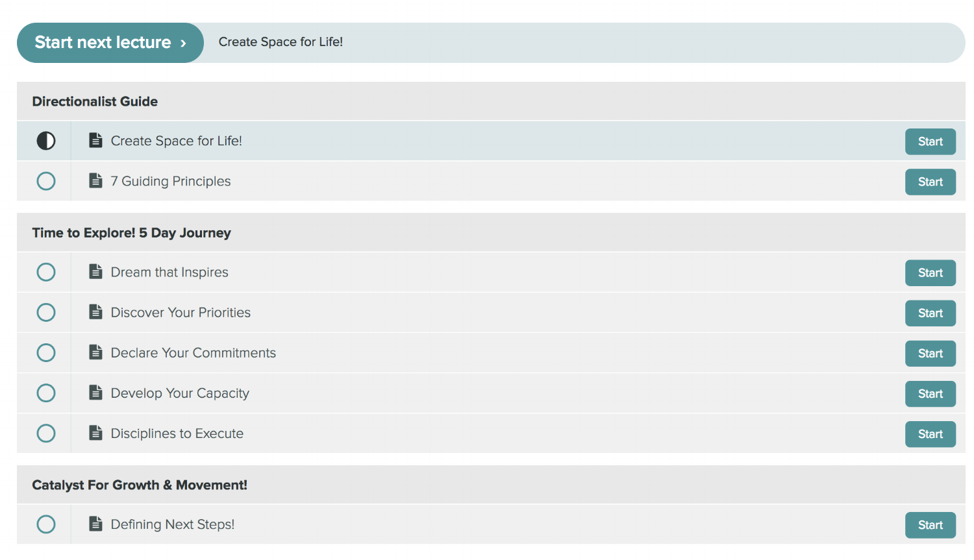The height and width of the screenshot is (560, 974).
Task: Open the Declare Your Commitments title
Action: pyautogui.click(x=194, y=352)
